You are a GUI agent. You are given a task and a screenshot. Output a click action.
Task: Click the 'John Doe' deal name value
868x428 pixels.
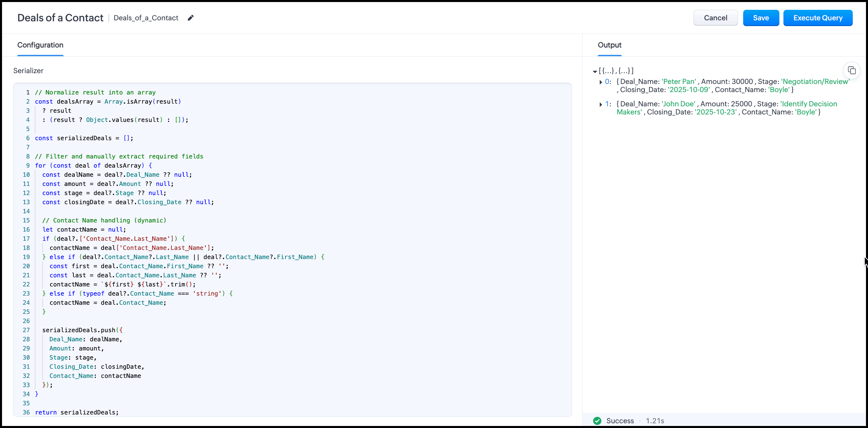coord(678,104)
